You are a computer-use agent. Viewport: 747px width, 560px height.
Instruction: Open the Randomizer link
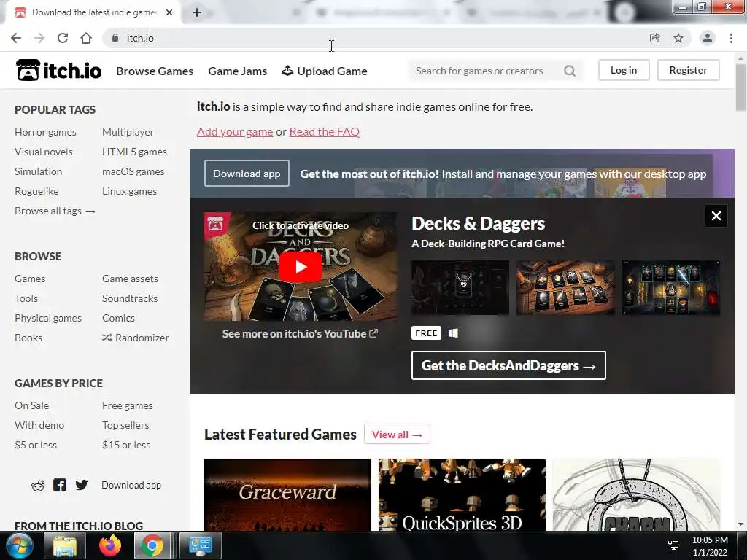click(x=136, y=338)
